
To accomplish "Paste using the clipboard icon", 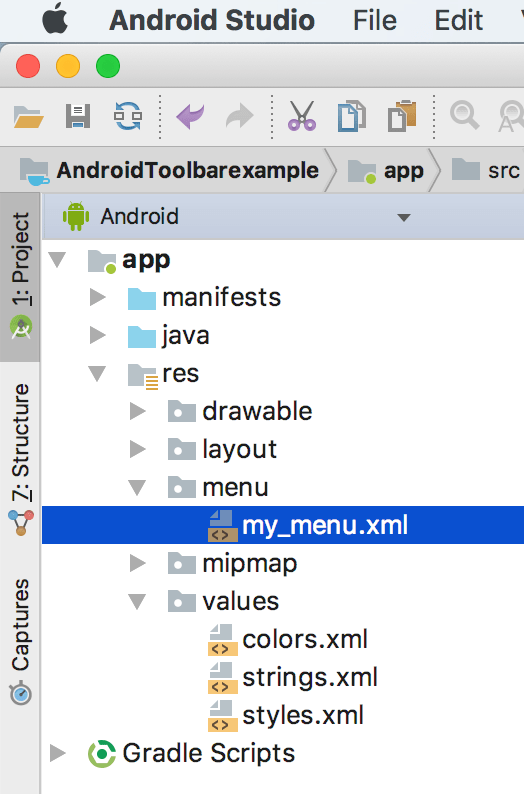I will point(402,116).
